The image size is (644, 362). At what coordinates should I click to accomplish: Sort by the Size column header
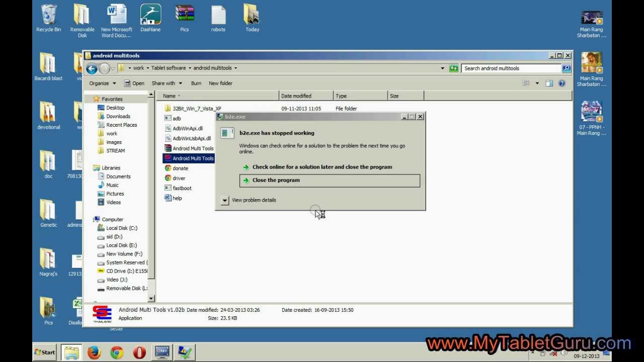coord(406,96)
